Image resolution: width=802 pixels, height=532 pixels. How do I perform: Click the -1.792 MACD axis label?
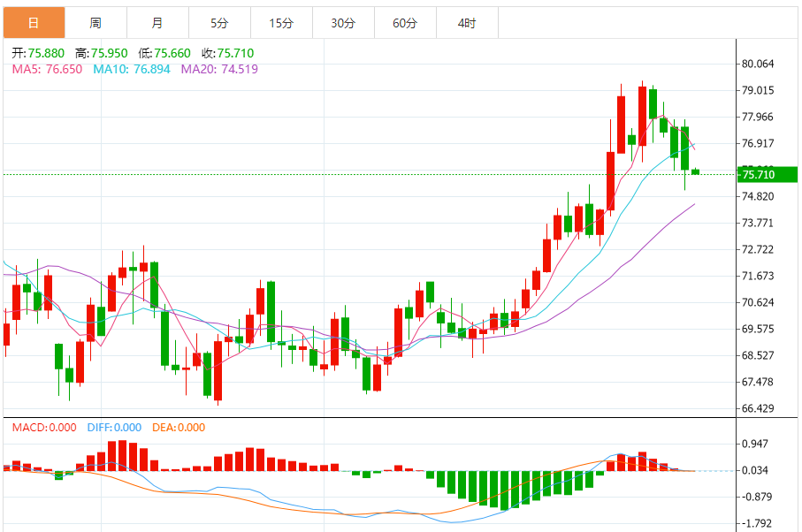tap(755, 523)
